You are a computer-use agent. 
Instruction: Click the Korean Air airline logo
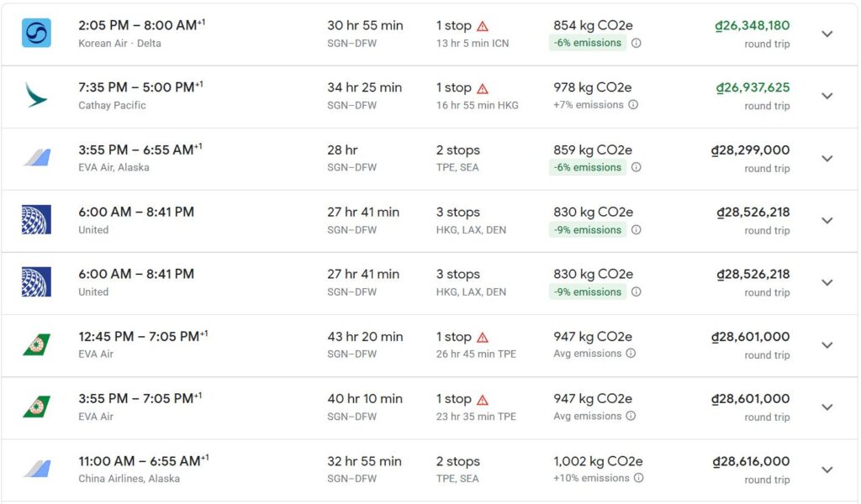[36, 33]
